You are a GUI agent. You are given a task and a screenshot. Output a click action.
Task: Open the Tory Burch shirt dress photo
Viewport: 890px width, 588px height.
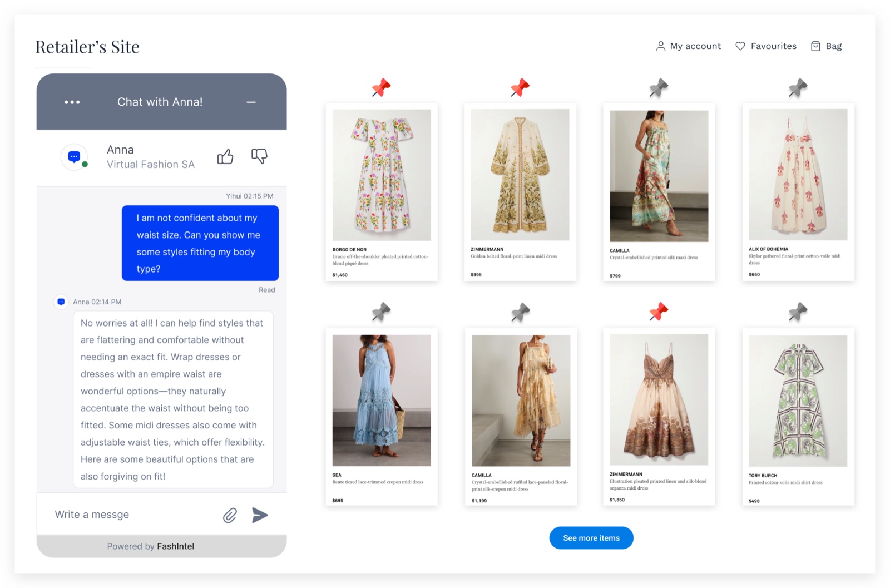(x=798, y=401)
